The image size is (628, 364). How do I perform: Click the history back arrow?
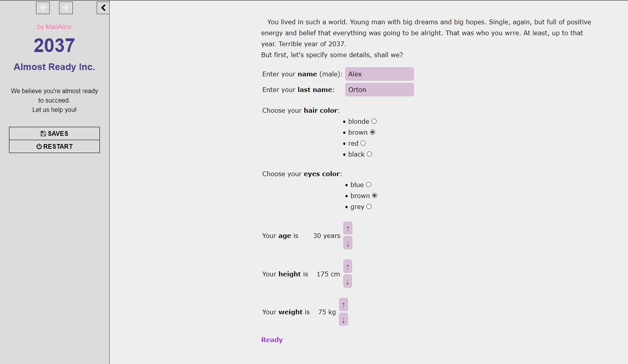[43, 7]
